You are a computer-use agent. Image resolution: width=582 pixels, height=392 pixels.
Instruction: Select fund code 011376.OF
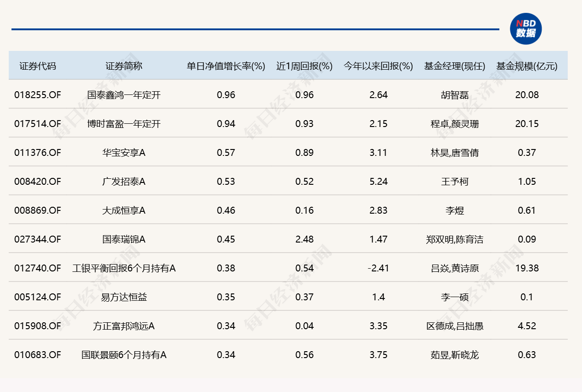38,153
